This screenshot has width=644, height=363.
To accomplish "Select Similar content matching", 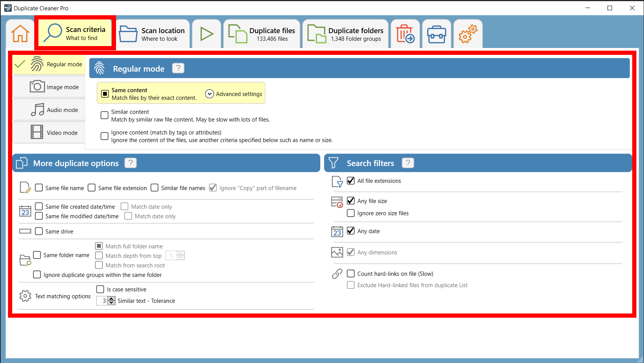I will 104,115.
